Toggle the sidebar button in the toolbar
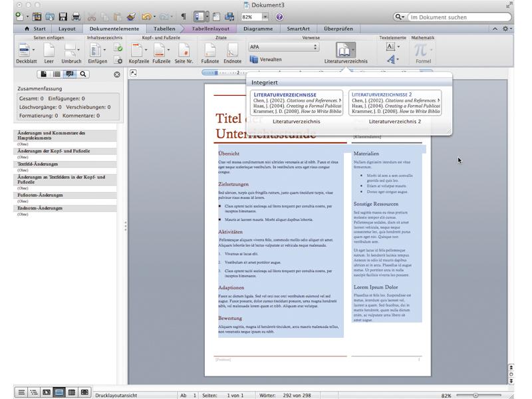The height and width of the screenshot is (399, 532). tap(199, 17)
